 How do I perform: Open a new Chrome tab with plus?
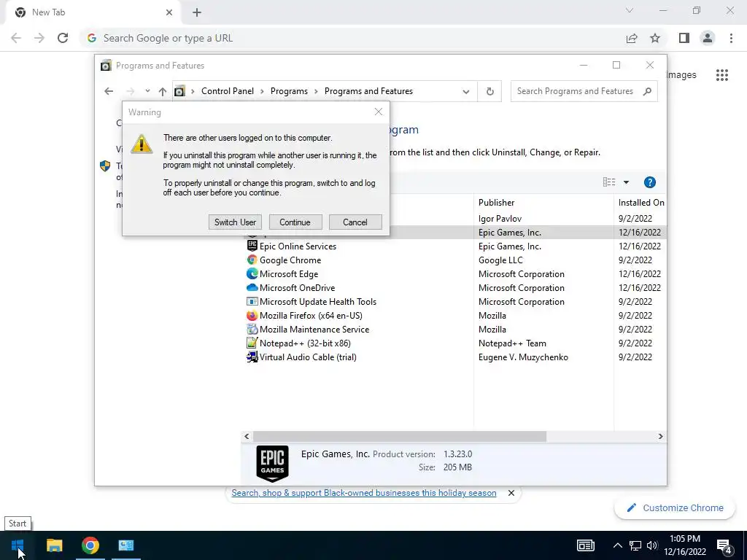click(x=197, y=12)
